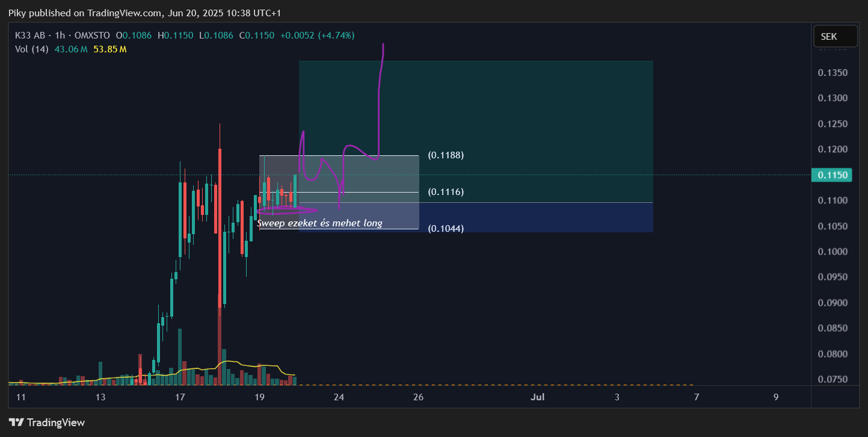Viewport: 868px width, 437px height.
Task: Select the (0.1116) midline level label
Action: 445,192
